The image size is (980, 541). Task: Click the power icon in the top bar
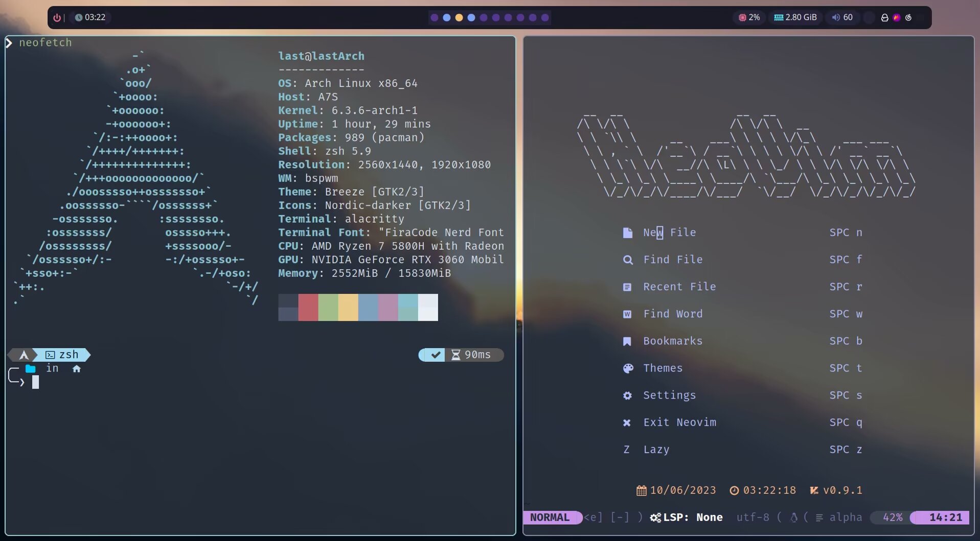click(57, 17)
